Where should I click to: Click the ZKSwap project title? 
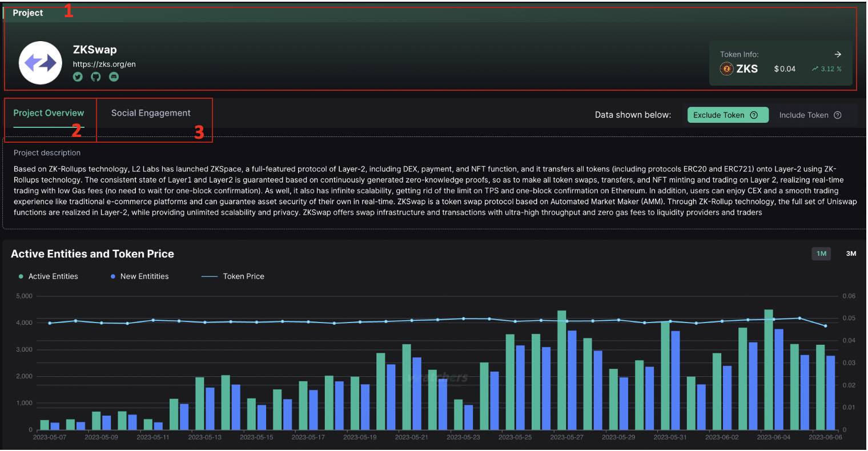click(95, 50)
